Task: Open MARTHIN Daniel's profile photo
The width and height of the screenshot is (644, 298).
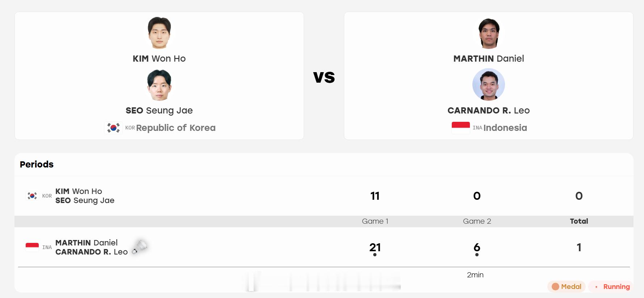Action: click(489, 33)
